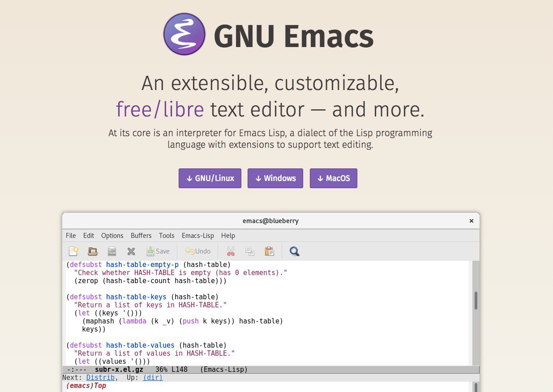Screen dimensions: 553x392
Task: Open the Options menu
Action: click(112, 236)
